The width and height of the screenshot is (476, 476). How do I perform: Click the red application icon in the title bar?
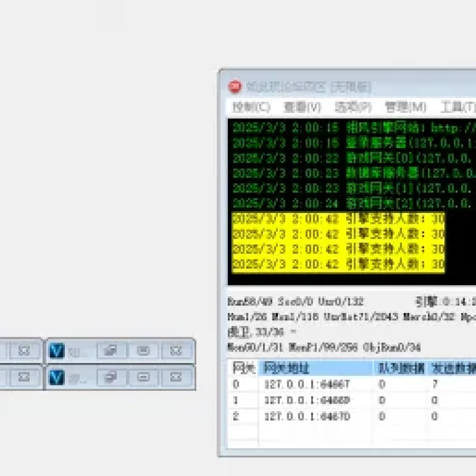[x=234, y=87]
